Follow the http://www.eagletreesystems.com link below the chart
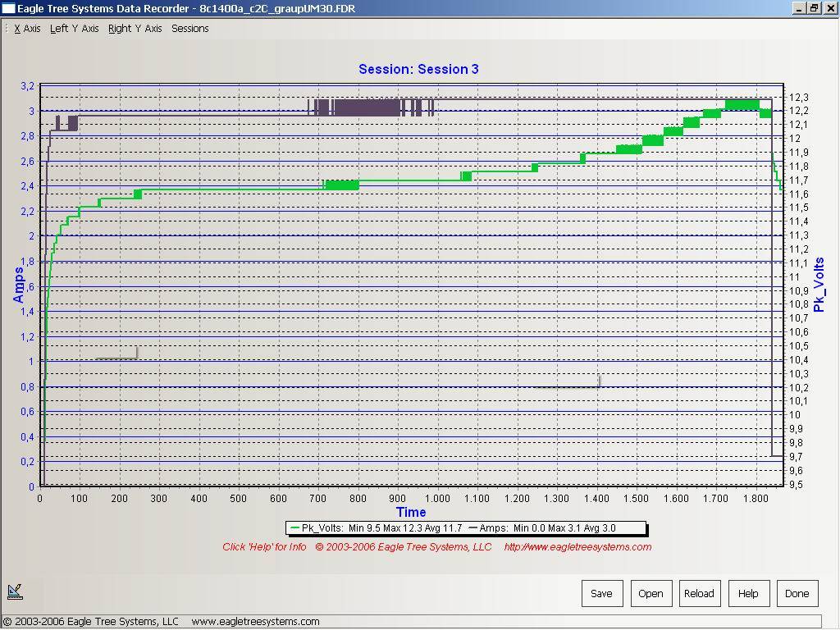840x630 pixels. coord(577,547)
